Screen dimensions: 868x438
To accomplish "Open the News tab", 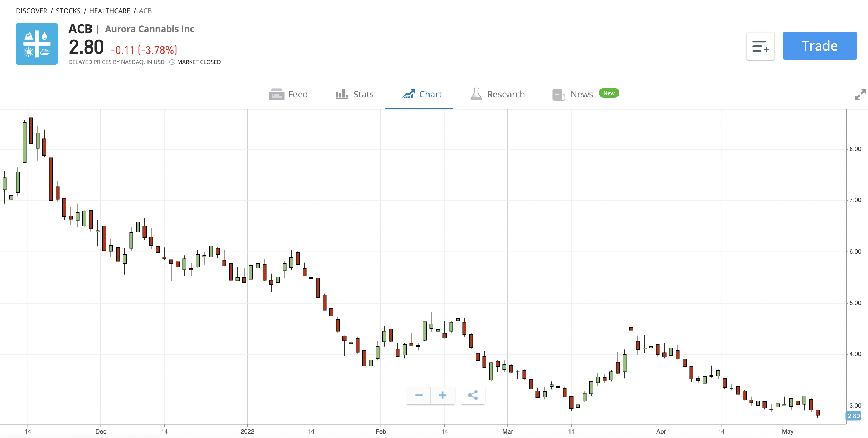I will (x=585, y=95).
